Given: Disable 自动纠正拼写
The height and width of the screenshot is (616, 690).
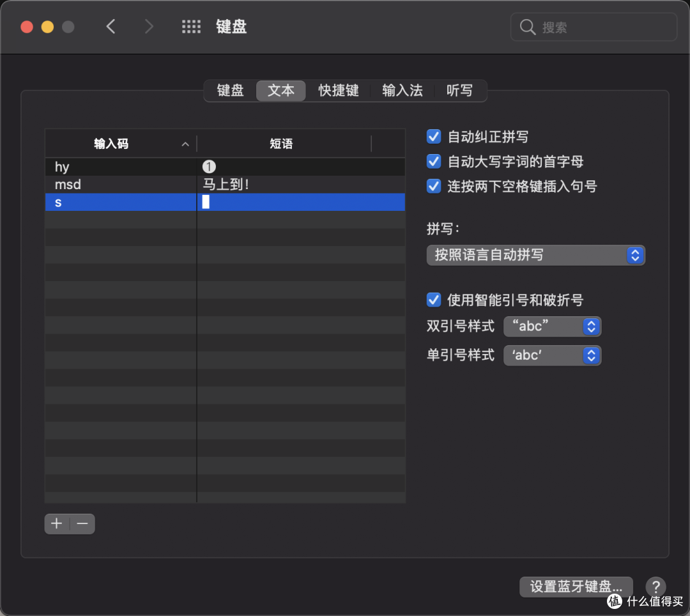Looking at the screenshot, I should tap(433, 136).
